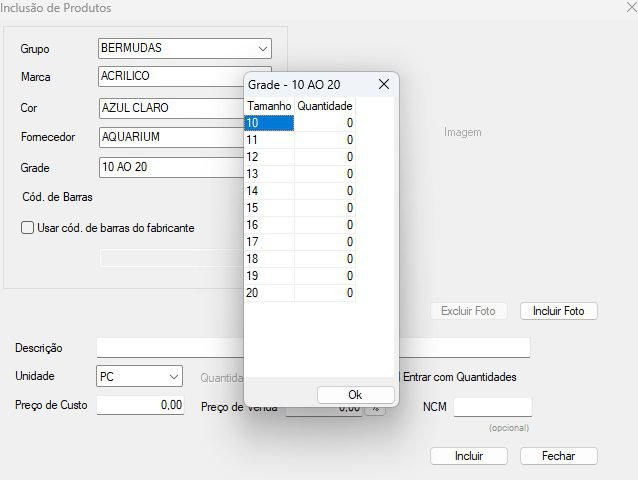Click the Quantidade column header

325,106
